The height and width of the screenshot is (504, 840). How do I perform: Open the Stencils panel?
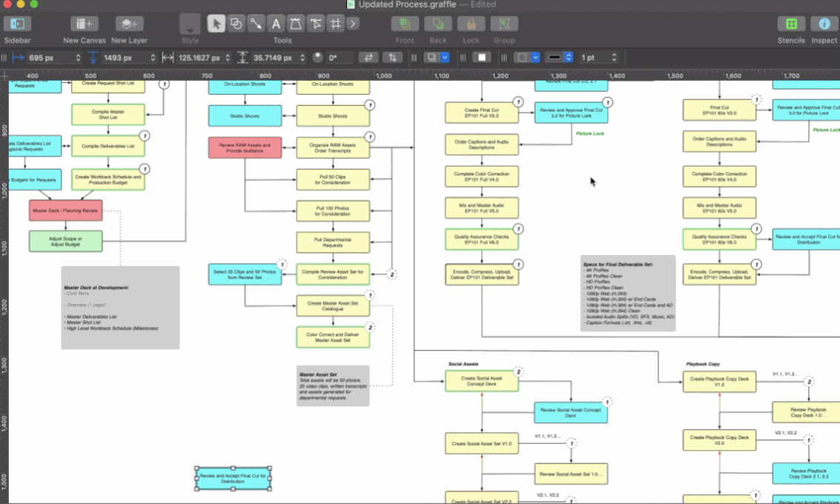[792, 24]
